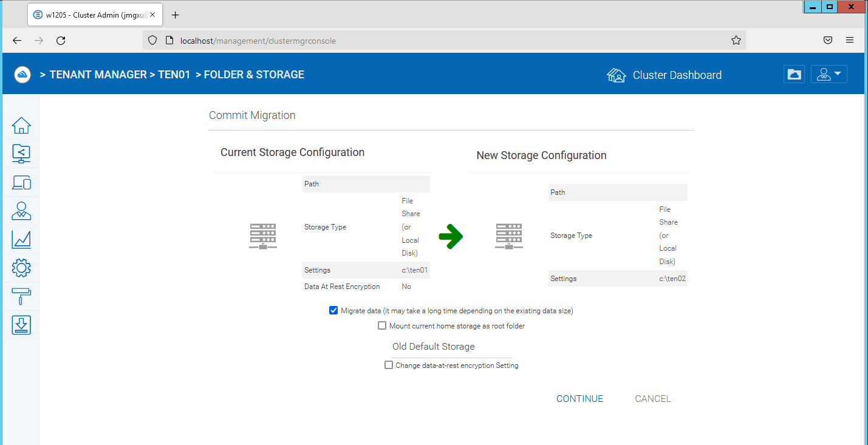Check Change data-at-rest encryption Setting
This screenshot has height=445, width=868.
[x=389, y=365]
